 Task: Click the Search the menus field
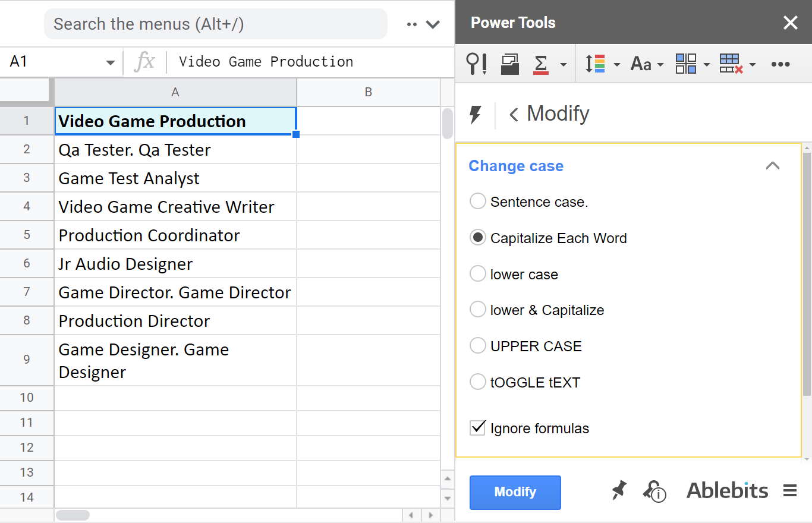(x=214, y=24)
